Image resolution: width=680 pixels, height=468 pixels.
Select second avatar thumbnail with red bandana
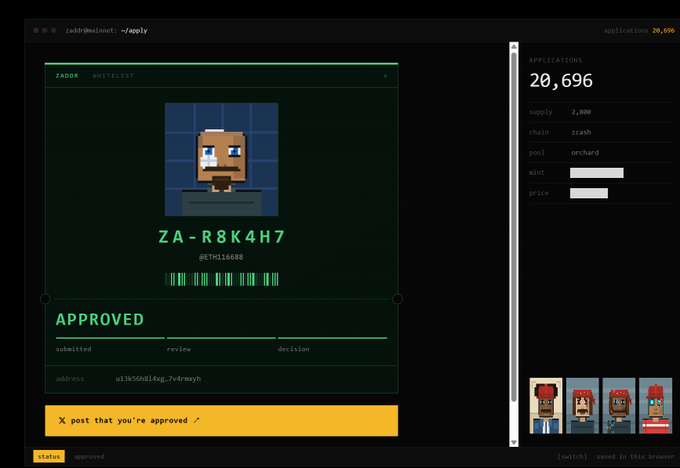pyautogui.click(x=582, y=406)
